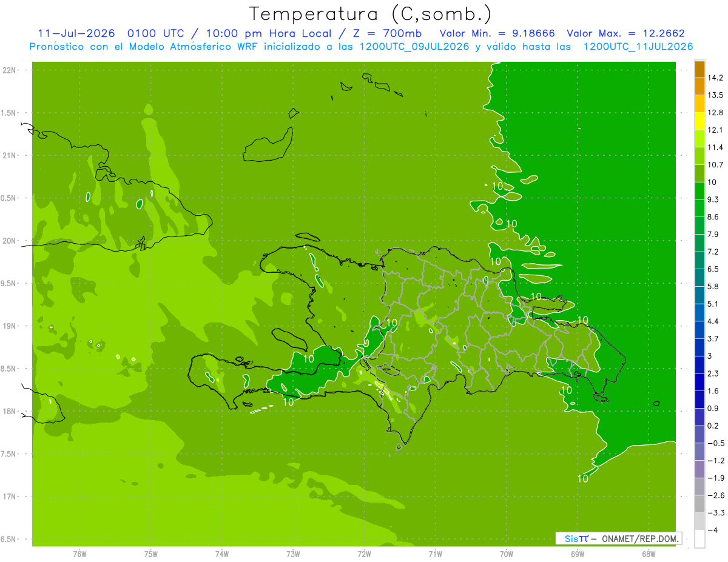This screenshot has width=728, height=562.
Task: Click the colorbar label '4.4'
Action: [713, 321]
